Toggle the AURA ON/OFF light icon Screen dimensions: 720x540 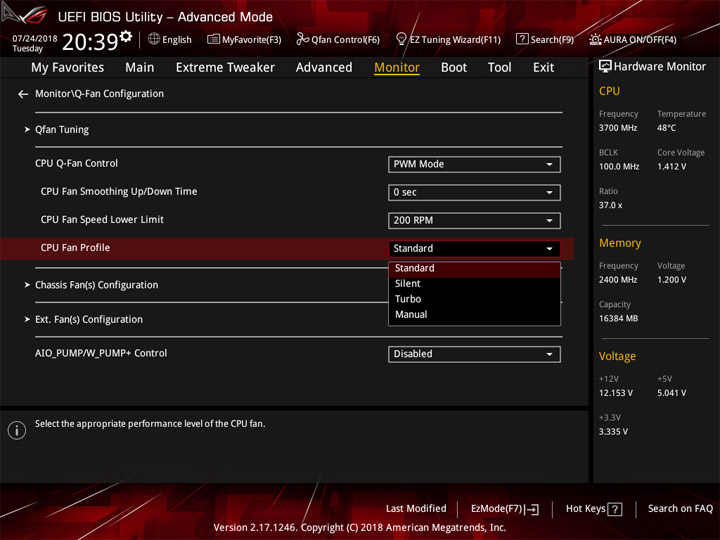coord(595,39)
